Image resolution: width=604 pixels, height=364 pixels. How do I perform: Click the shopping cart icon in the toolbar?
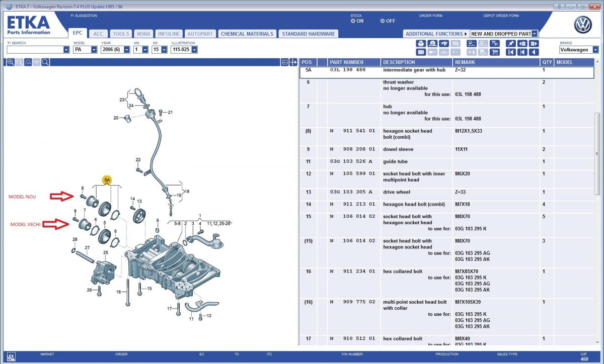coord(494,52)
